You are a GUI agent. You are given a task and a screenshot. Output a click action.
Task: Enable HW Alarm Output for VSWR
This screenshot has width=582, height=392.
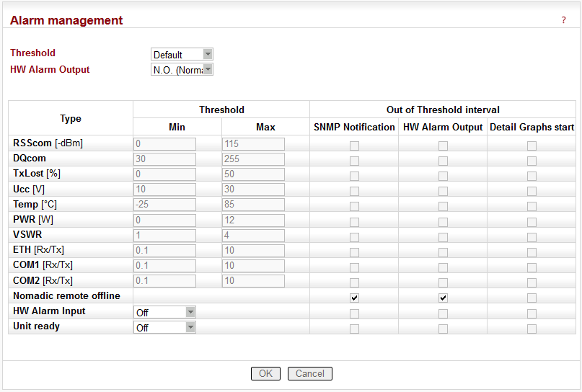(x=443, y=237)
